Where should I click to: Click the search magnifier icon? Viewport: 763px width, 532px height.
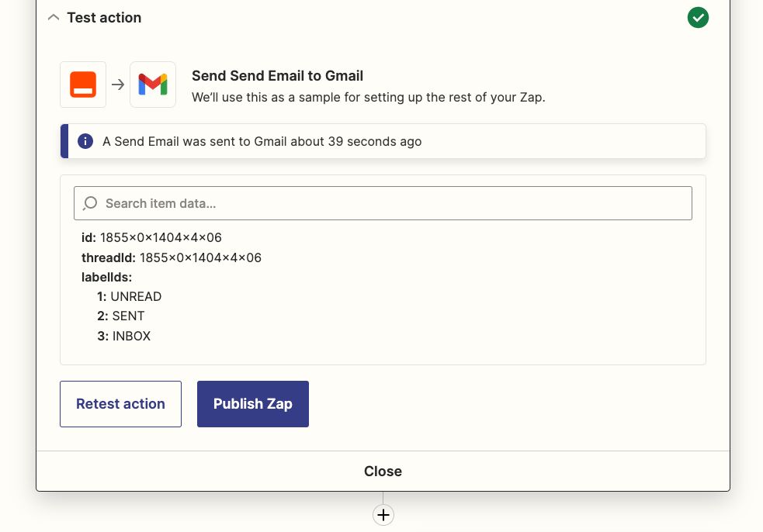pyautogui.click(x=90, y=203)
